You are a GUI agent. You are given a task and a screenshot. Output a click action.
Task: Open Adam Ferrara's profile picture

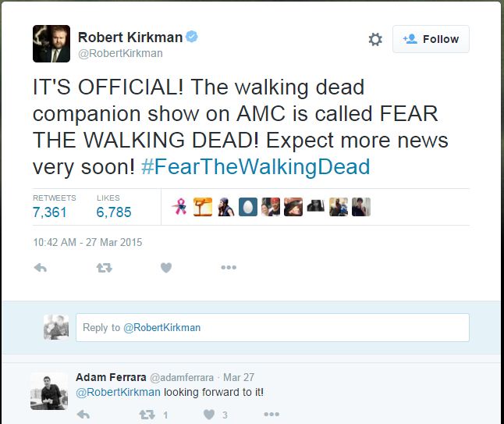pyautogui.click(x=49, y=390)
